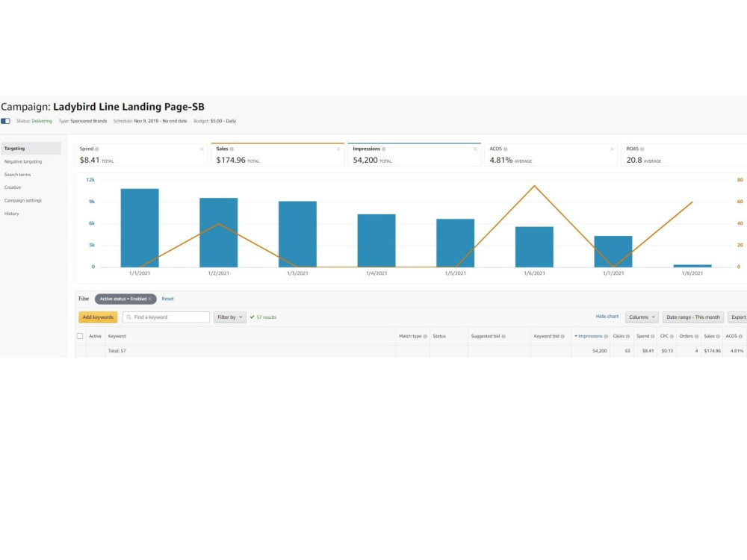Viewport: 747px width, 560px height.
Task: Open Campaign settings section
Action: [x=23, y=200]
